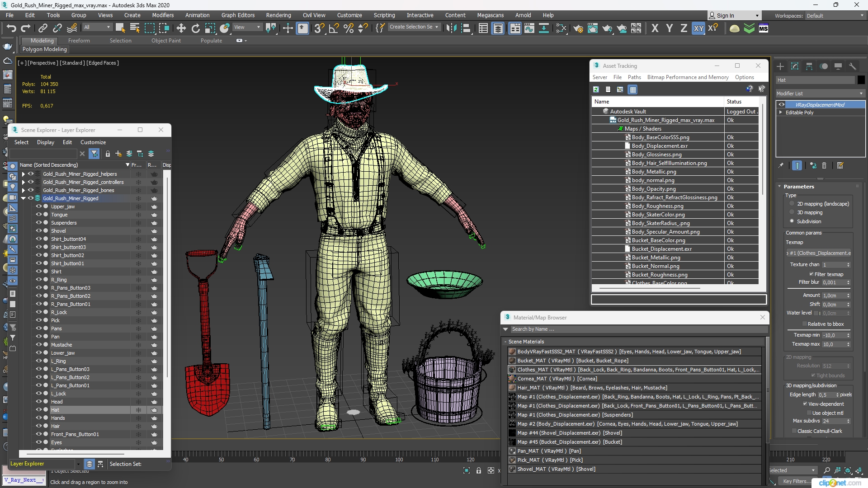Expand Gold_Rush_Miner_Rigged_helpers layer

[x=23, y=174]
